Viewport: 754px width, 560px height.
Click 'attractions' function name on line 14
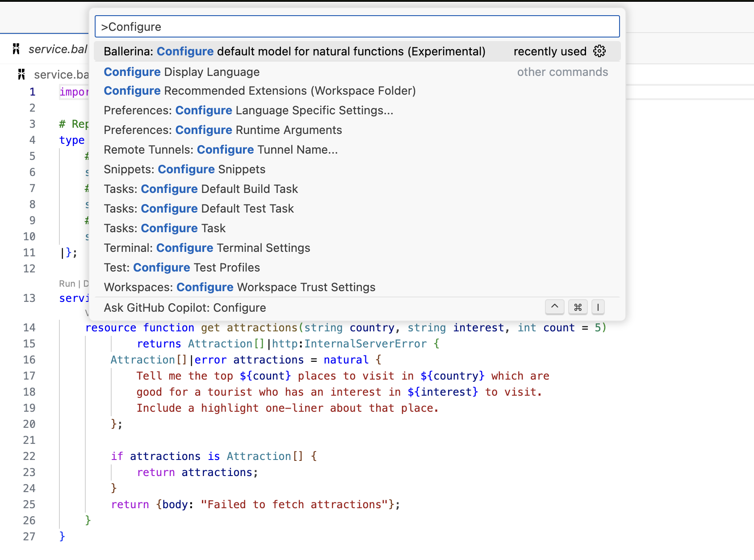tap(262, 328)
